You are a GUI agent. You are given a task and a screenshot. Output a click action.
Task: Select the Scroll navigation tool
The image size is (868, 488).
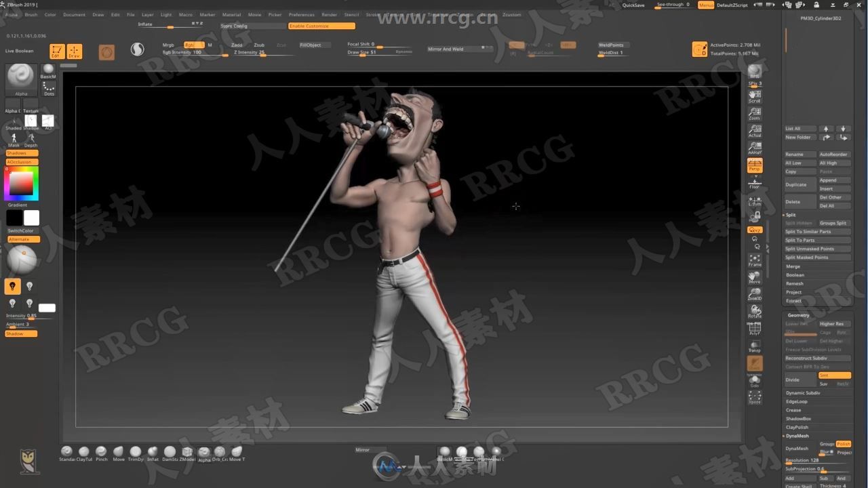point(755,96)
